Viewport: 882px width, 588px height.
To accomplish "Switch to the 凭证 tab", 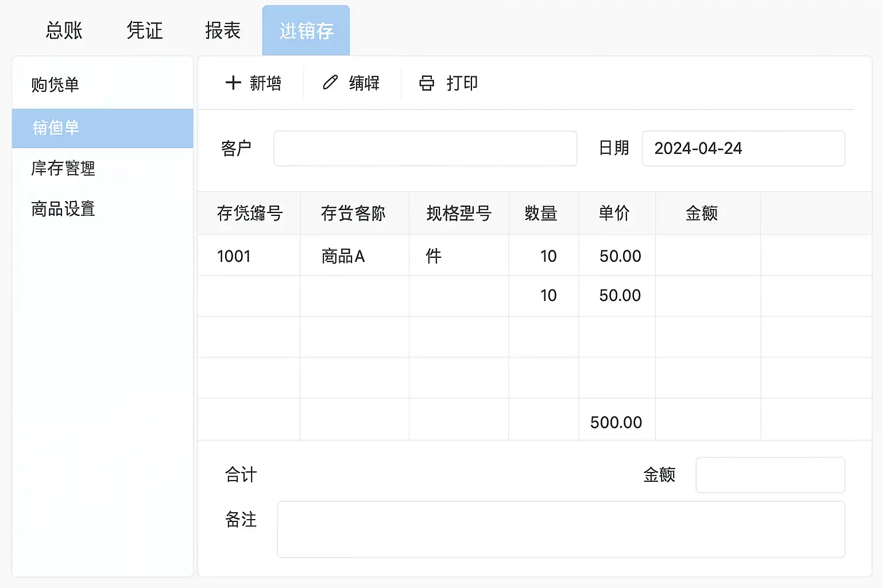I will pos(145,30).
